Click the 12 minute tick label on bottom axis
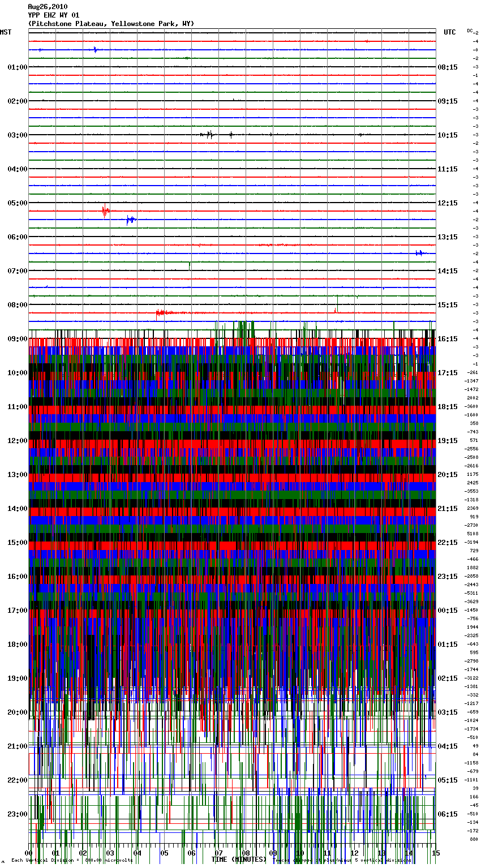Screen dimensions: 481x868 coord(354,853)
